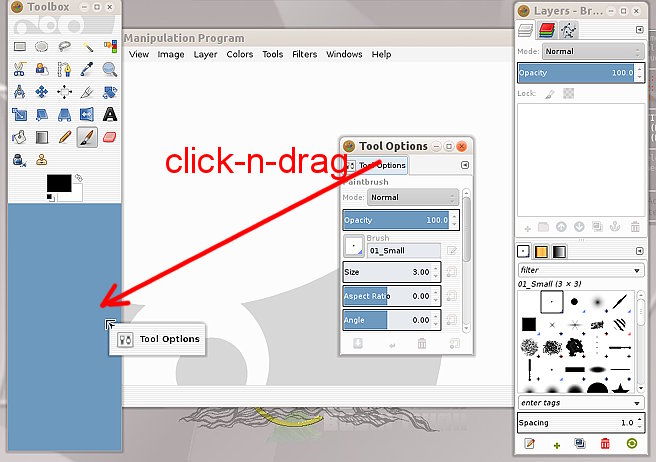656x462 pixels.
Task: Open the Layers dock tab menu button
Action: click(639, 29)
